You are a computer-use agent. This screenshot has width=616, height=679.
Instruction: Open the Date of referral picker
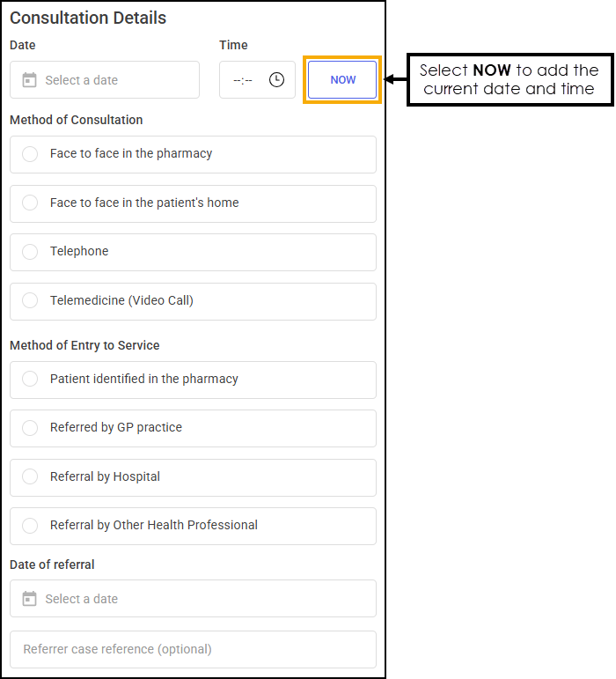tap(193, 599)
